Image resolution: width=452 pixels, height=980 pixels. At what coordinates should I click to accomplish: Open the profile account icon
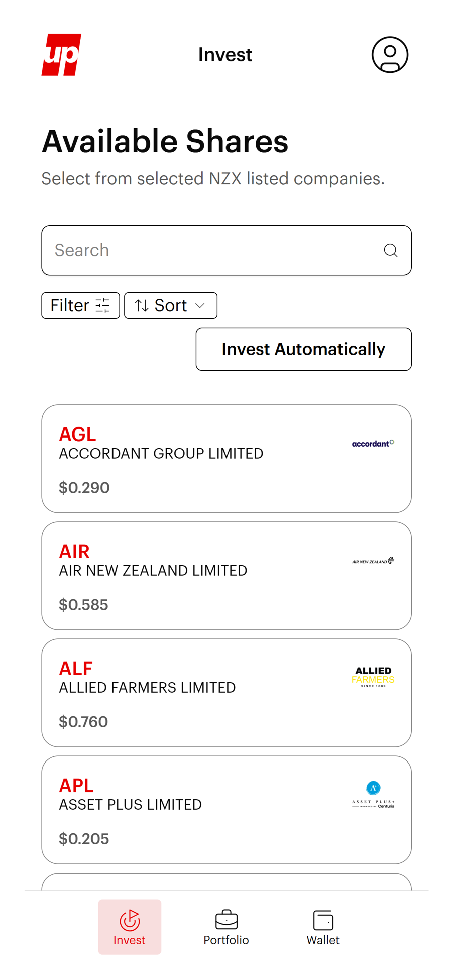coord(390,54)
